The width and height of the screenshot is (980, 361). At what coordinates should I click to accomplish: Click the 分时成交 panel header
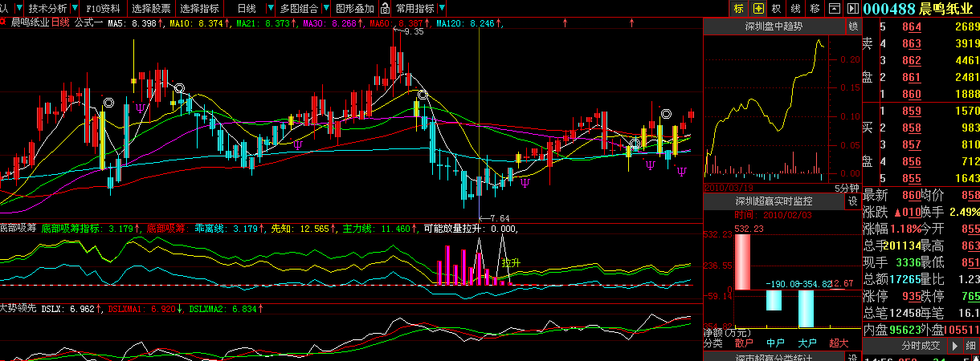[921, 346]
